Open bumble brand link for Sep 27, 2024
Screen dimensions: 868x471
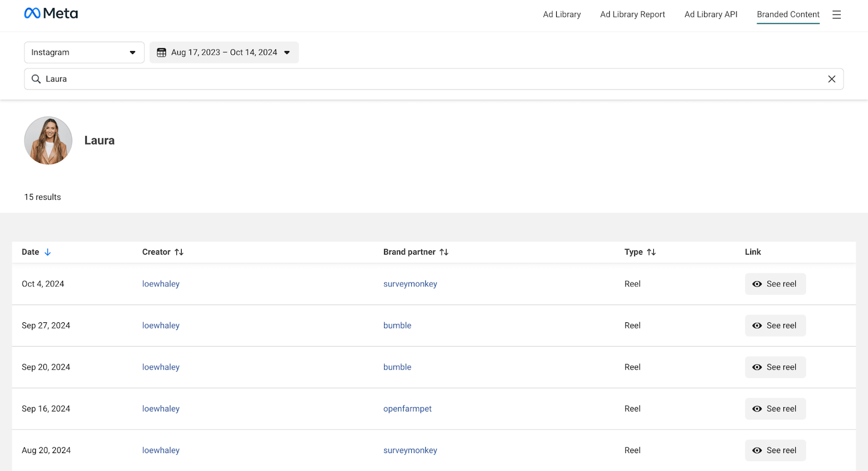[397, 326]
